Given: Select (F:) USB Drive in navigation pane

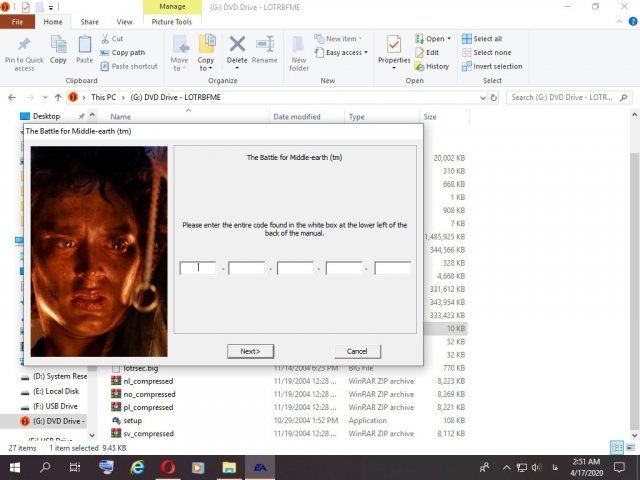Looking at the screenshot, I should (x=55, y=406).
